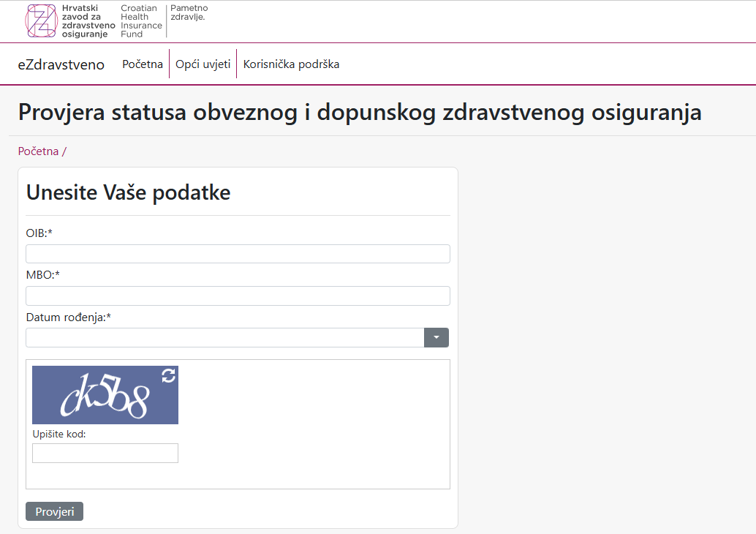Focus the MBO input field
Screen dimensions: 756x534
(238, 296)
